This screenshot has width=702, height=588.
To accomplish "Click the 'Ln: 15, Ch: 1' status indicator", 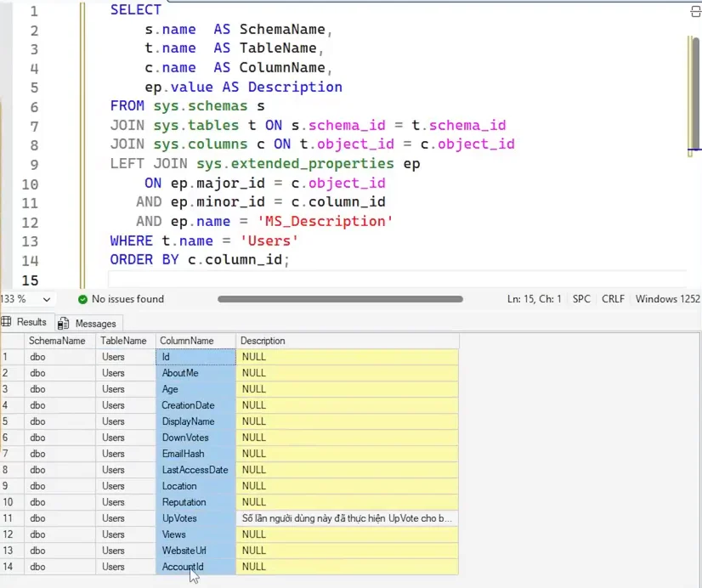I will point(534,299).
